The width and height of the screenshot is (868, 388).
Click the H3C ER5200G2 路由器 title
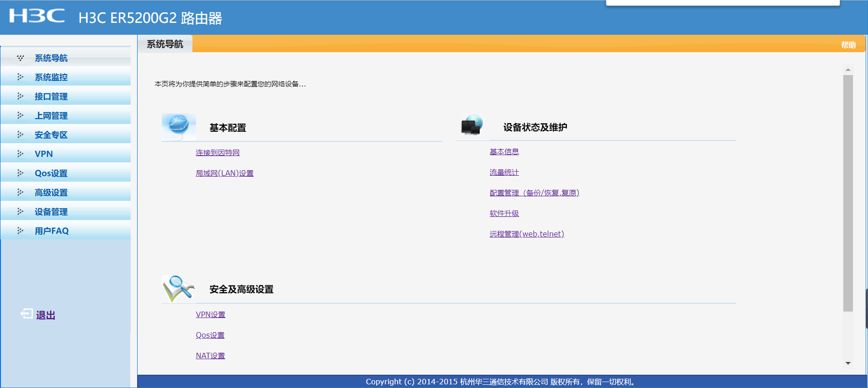[150, 18]
